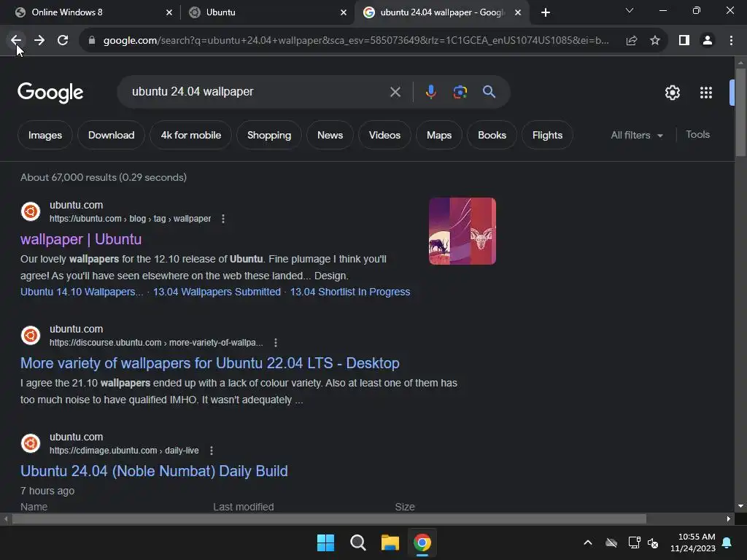Click the vertical scrollbar thumb

pos(740,112)
